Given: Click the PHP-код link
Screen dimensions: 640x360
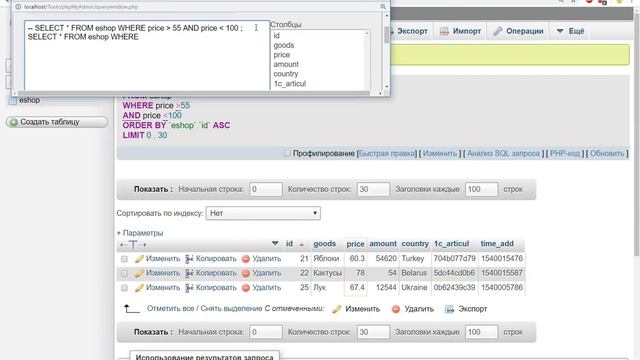Looking at the screenshot, I should point(564,153).
